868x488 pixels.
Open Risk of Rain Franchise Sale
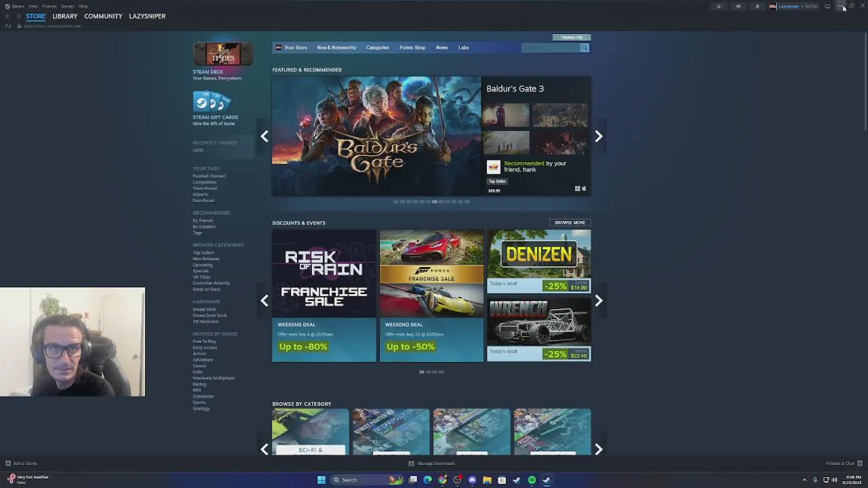[324, 296]
